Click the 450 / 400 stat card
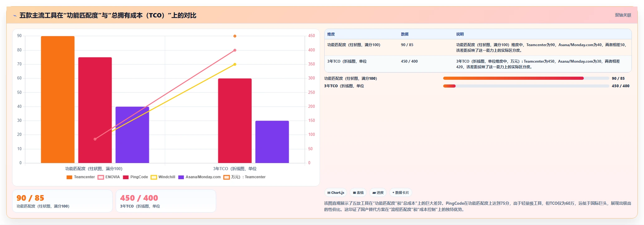 click(166, 201)
